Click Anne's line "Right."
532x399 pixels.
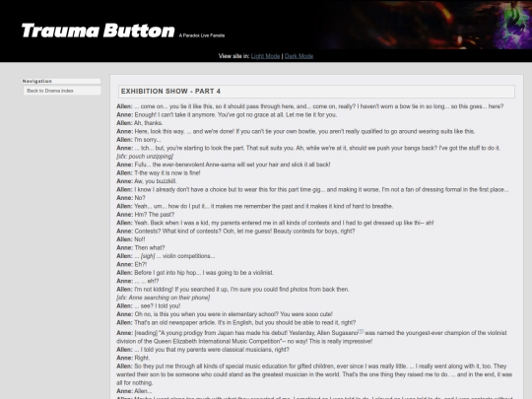133,358
